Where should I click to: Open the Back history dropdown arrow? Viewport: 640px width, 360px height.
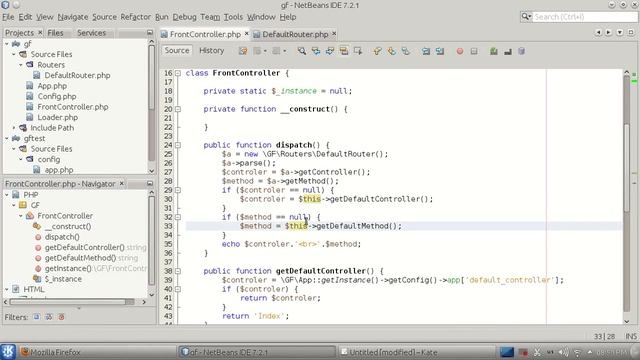click(x=265, y=51)
